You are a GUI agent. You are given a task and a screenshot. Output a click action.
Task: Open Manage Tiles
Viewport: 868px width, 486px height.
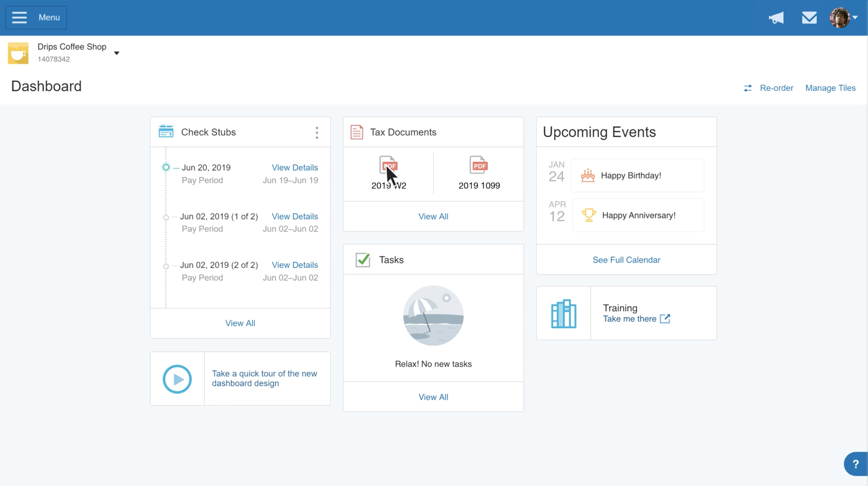830,88
